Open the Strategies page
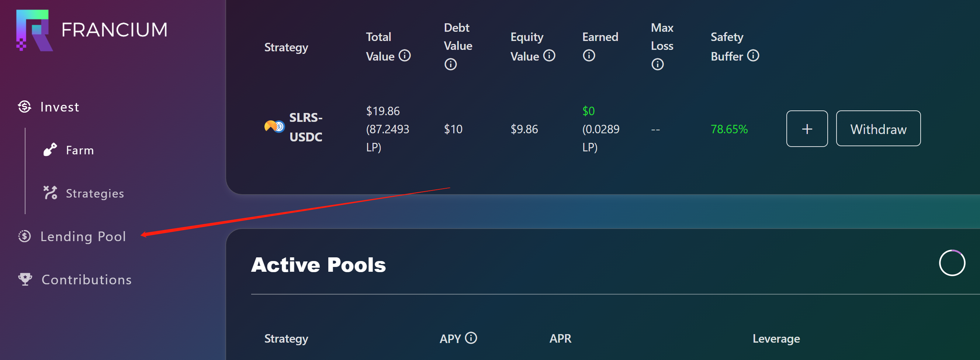The width and height of the screenshot is (980, 360). 94,193
